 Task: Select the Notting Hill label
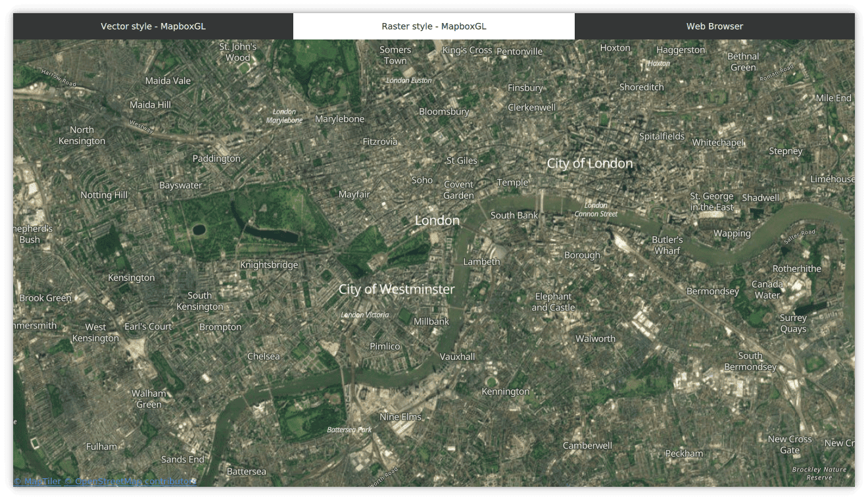[x=103, y=195]
